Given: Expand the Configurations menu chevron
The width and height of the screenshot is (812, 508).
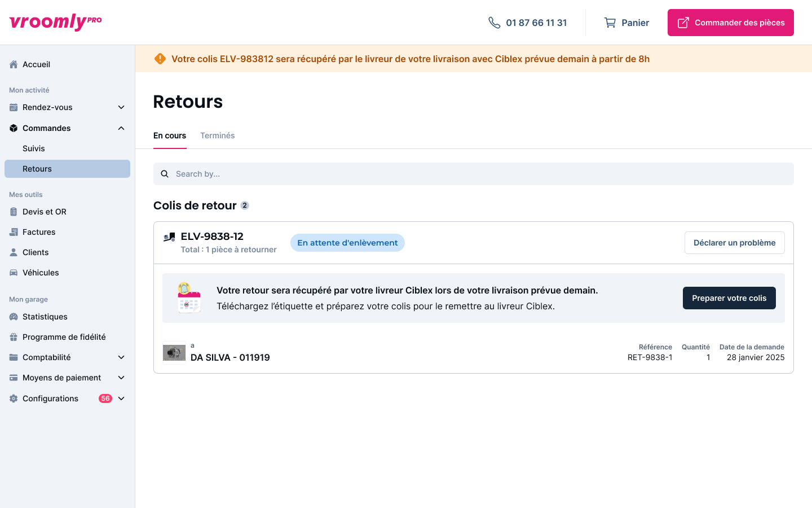Looking at the screenshot, I should [x=121, y=398].
